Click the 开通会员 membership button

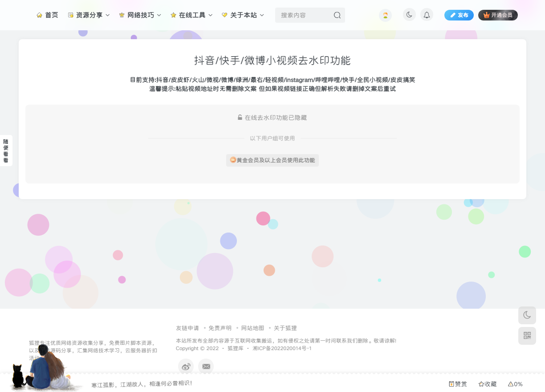pos(498,15)
